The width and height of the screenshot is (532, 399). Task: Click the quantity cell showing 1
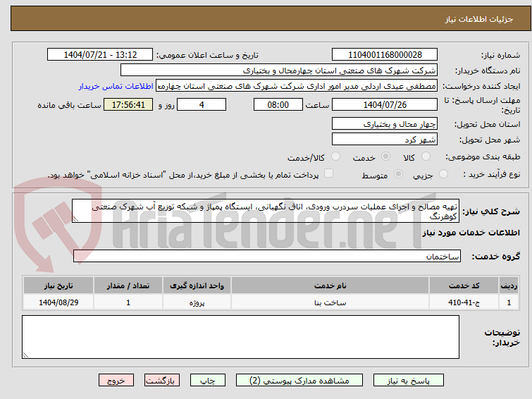[128, 302]
